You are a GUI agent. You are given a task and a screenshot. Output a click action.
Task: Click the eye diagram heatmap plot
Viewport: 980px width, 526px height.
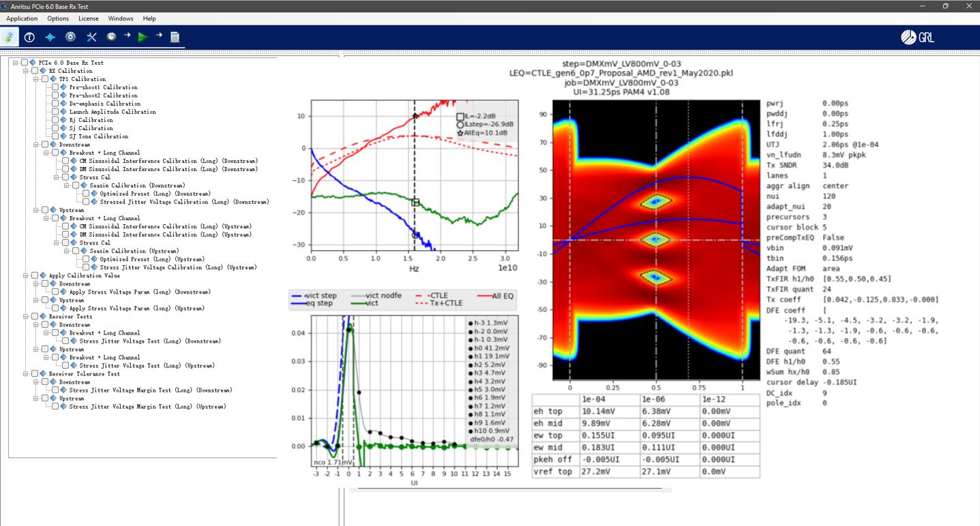coord(655,240)
